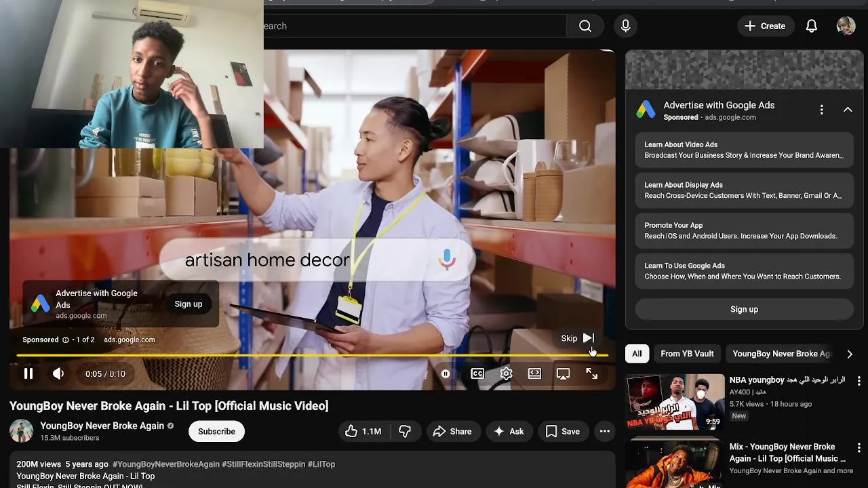Screen dimensions: 868x488
Task: Open player settings gear
Action: click(506, 373)
